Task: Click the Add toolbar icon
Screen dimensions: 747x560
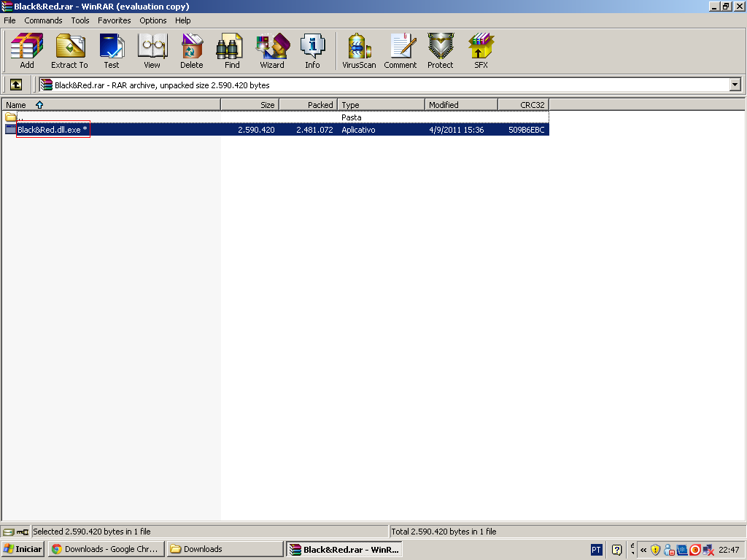Action: click(x=27, y=50)
